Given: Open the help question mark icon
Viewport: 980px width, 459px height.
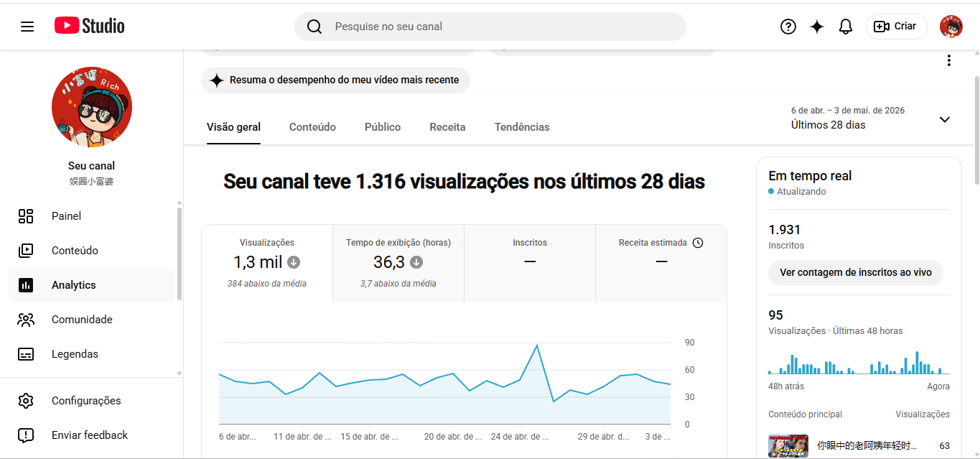Looking at the screenshot, I should (x=788, y=27).
